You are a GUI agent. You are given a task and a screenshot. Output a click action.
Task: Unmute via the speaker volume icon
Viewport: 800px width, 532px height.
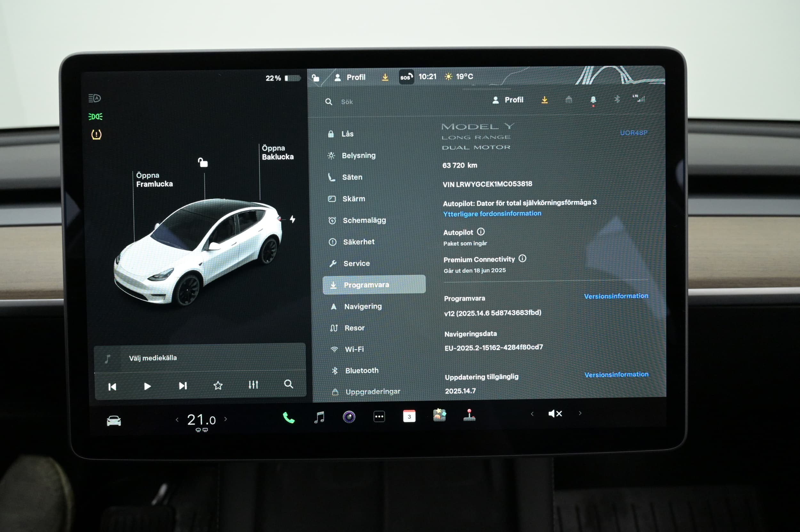coord(555,414)
